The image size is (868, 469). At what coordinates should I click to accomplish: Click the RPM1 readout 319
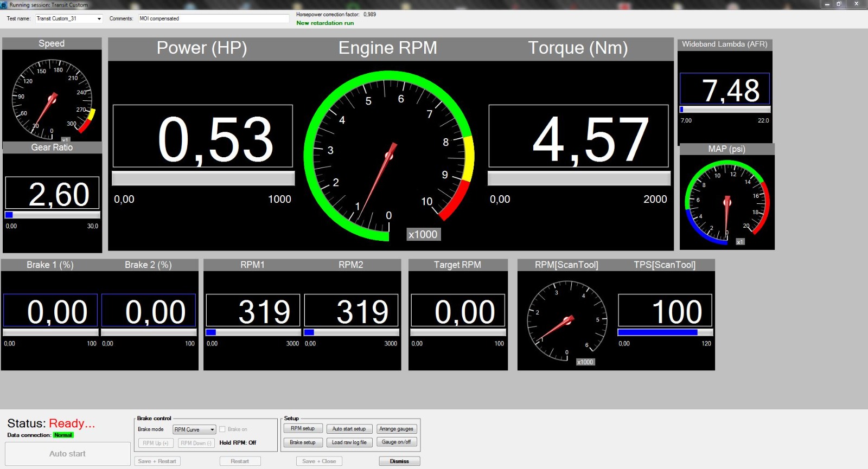click(253, 311)
